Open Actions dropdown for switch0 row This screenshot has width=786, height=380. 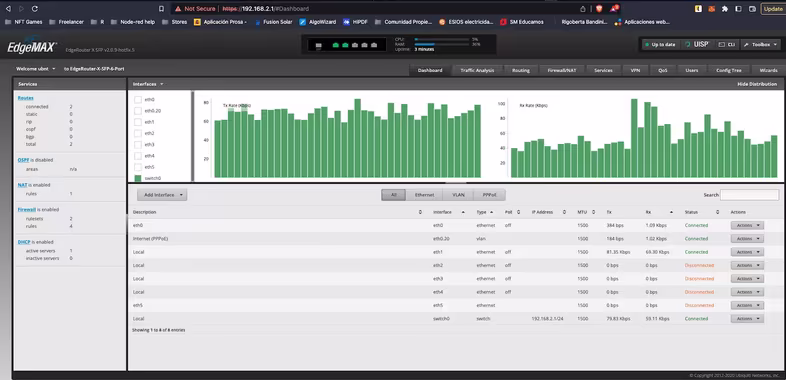click(747, 319)
